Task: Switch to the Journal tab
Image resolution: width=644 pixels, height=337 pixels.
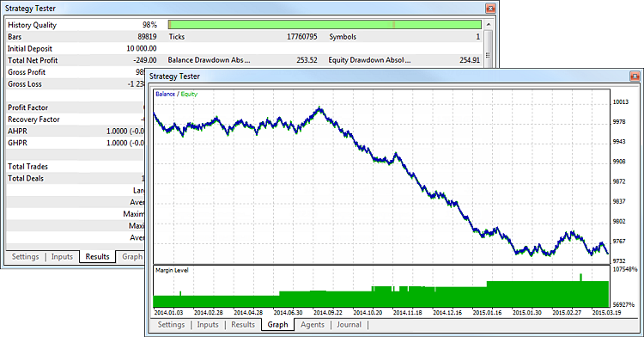Action: tap(349, 325)
